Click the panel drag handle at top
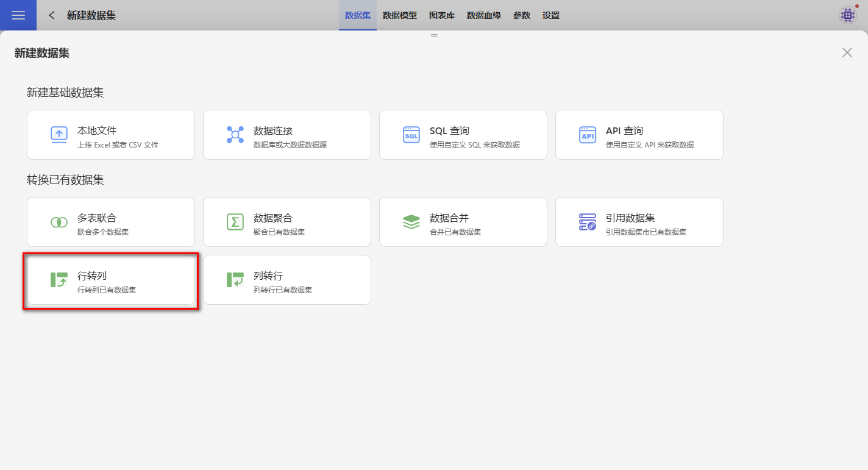Viewport: 868px width, 470px height. coord(434,35)
